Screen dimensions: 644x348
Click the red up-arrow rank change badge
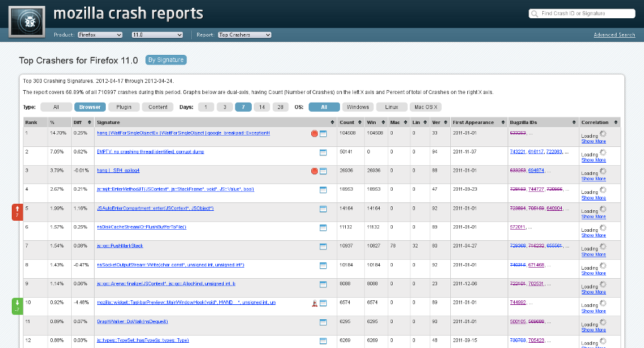tap(17, 212)
